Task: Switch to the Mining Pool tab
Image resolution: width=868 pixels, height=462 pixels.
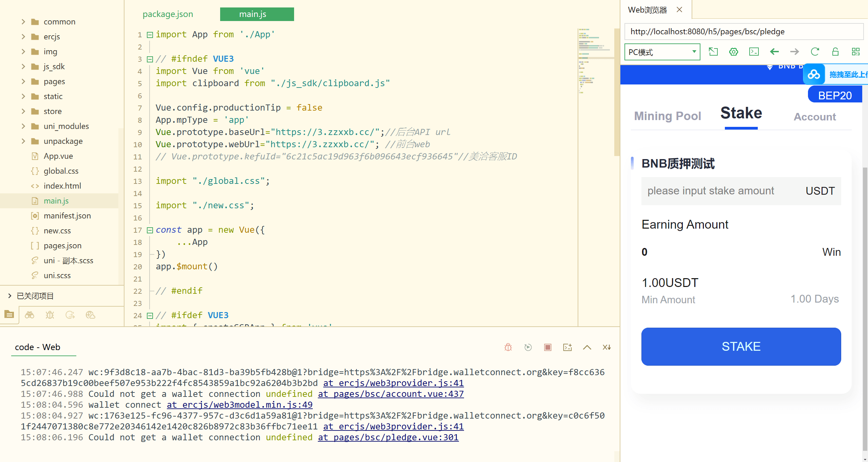Action: (668, 116)
